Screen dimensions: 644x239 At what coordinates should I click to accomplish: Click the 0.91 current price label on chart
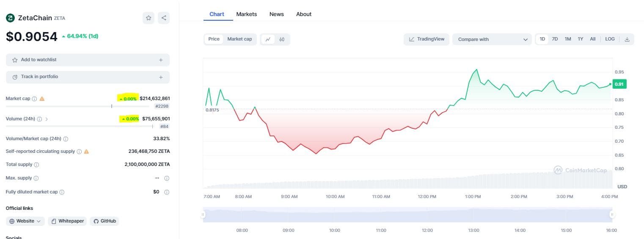(619, 84)
